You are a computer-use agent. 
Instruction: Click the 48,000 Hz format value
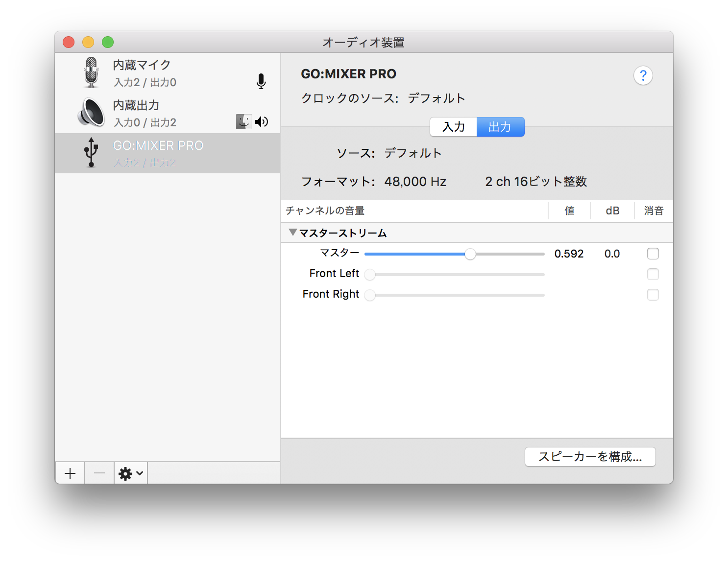[x=415, y=182]
